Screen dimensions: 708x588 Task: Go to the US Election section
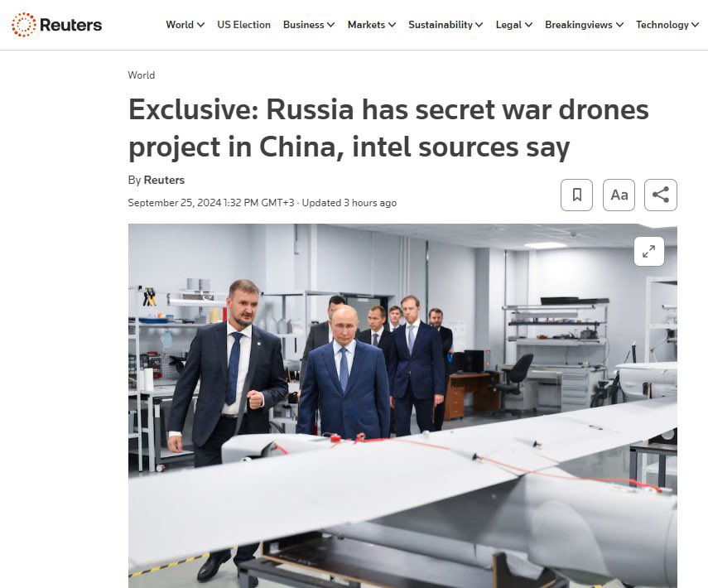point(243,25)
